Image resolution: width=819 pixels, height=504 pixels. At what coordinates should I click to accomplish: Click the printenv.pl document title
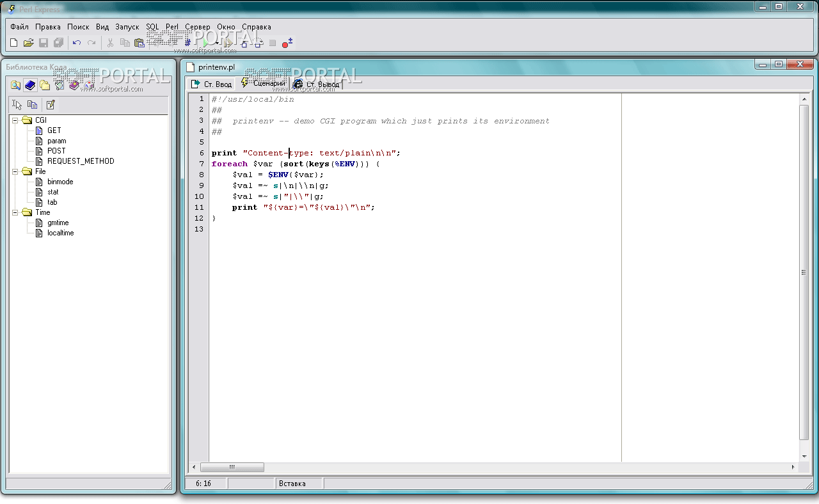[216, 67]
